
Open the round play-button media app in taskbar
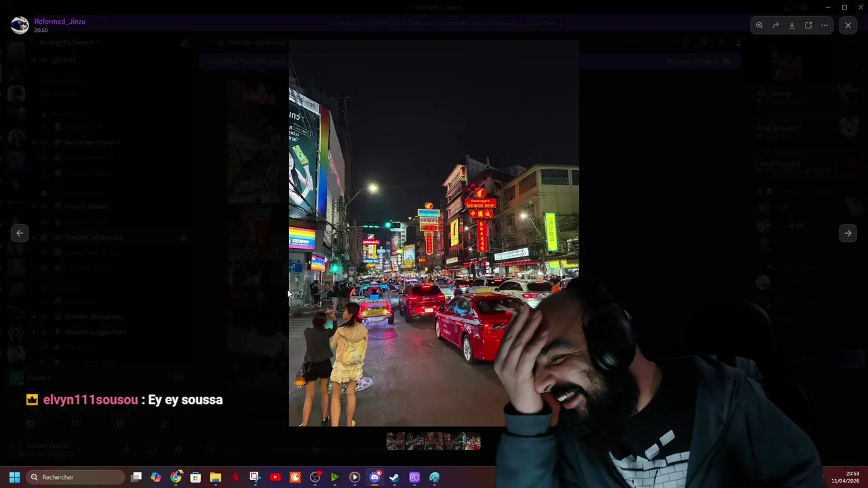click(x=355, y=477)
